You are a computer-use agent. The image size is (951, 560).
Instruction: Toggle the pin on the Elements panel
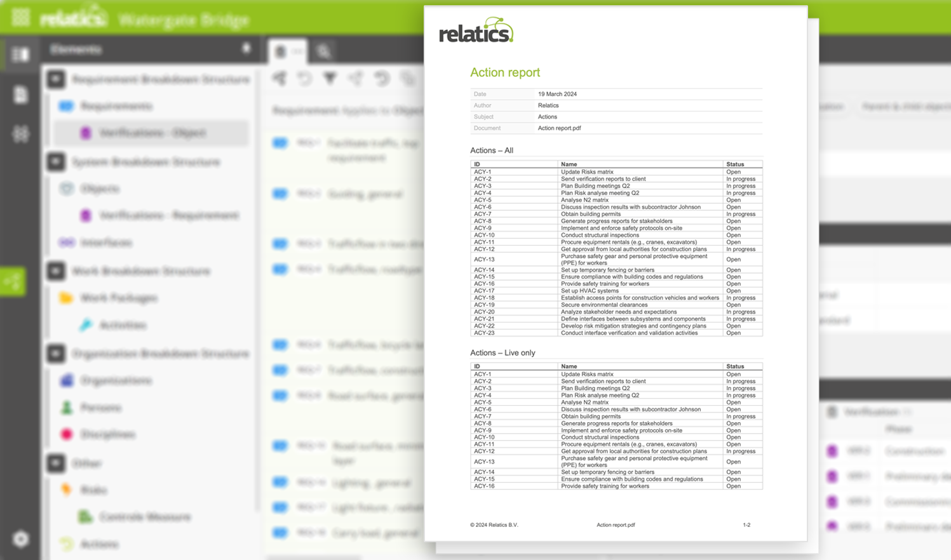248,49
